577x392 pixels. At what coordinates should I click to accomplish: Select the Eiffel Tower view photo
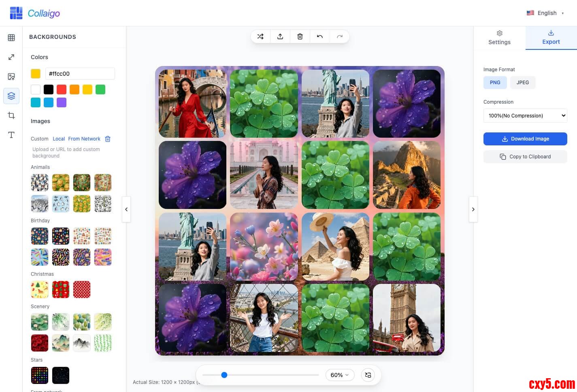point(264,318)
